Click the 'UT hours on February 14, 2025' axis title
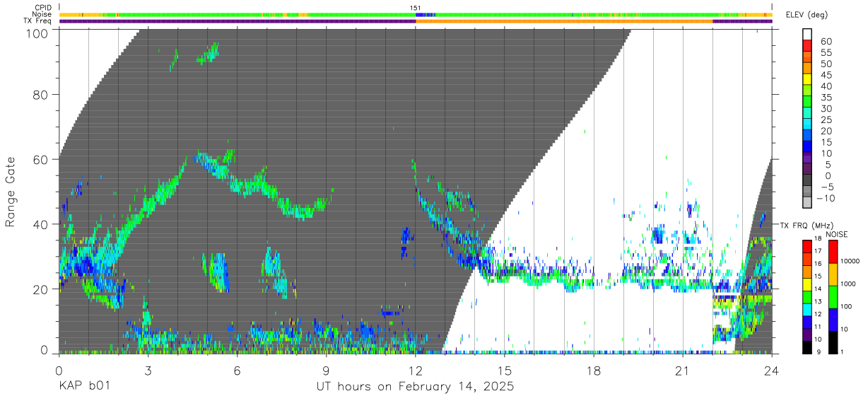The width and height of the screenshot is (868, 401). [415, 387]
